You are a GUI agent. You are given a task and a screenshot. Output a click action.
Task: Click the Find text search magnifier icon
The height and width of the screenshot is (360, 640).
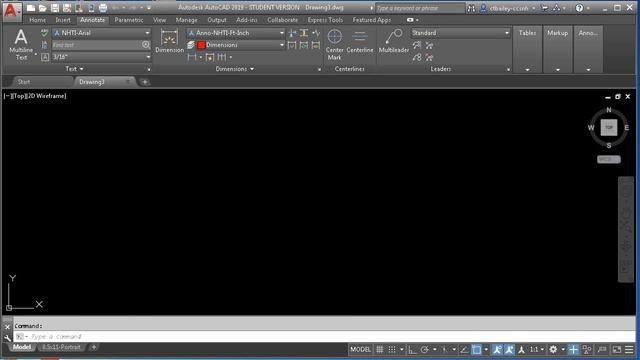click(146, 44)
